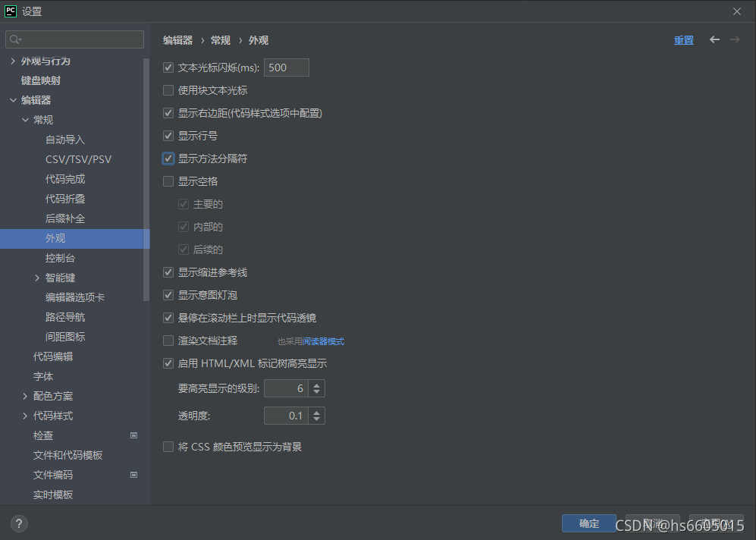Click 常规 in the breadcrumb
Screen dimensions: 756x540
pos(221,40)
